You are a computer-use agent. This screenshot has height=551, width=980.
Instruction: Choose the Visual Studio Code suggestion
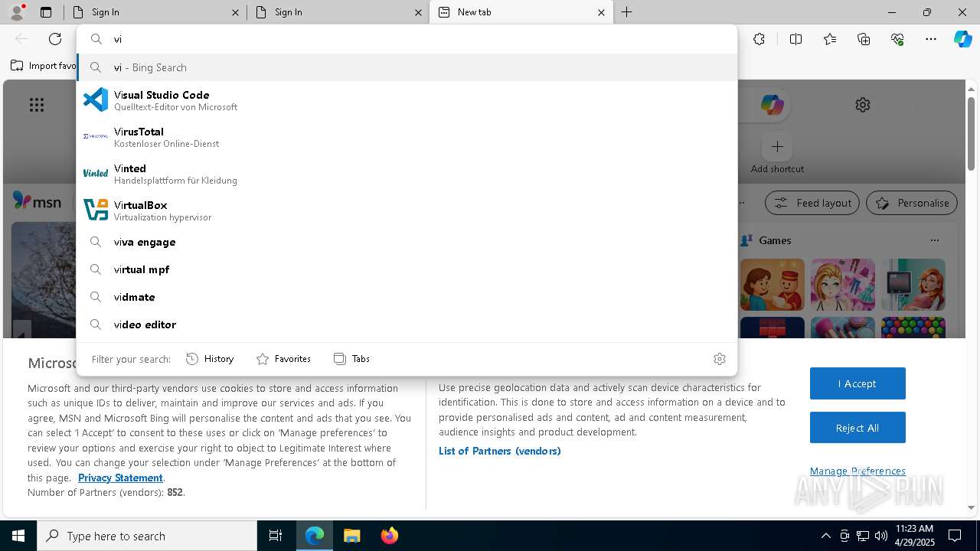(407, 99)
